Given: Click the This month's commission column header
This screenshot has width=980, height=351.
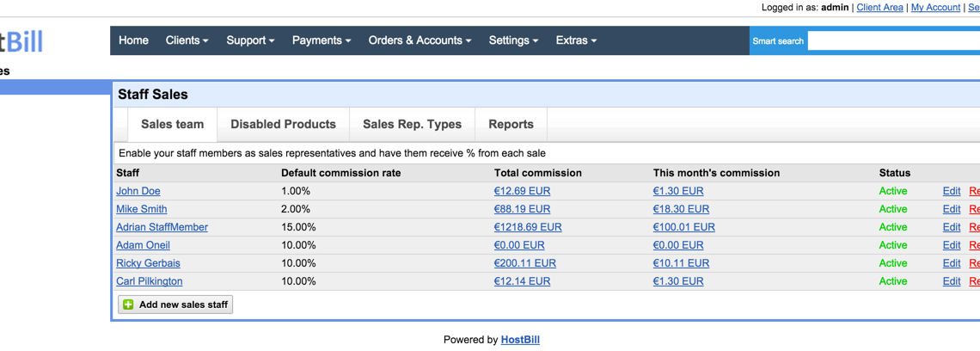Looking at the screenshot, I should tap(716, 173).
